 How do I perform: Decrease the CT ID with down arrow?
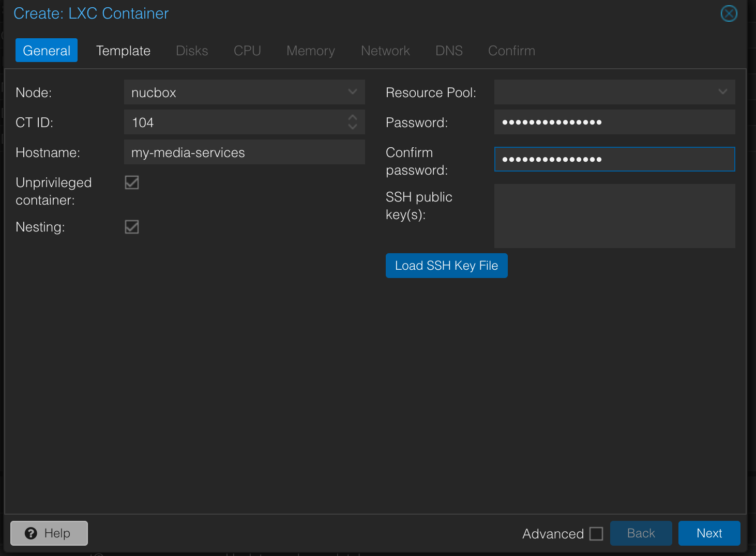pyautogui.click(x=353, y=127)
